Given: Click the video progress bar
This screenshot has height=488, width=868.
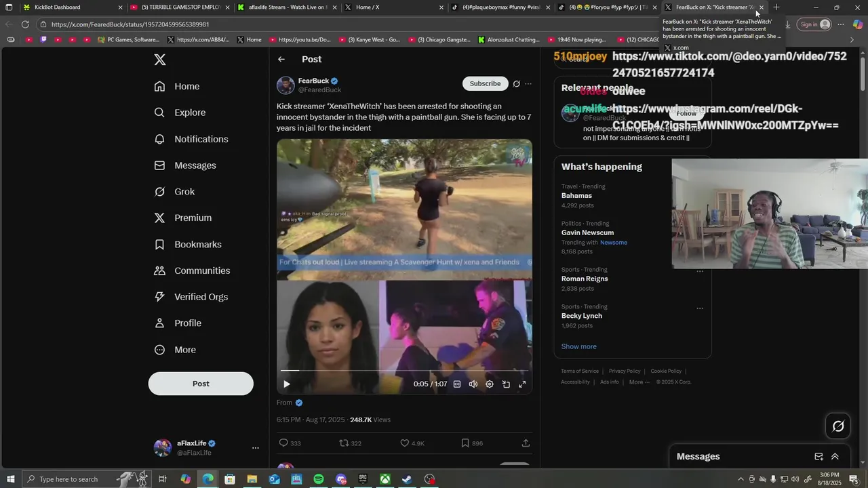Looking at the screenshot, I should point(404,371).
